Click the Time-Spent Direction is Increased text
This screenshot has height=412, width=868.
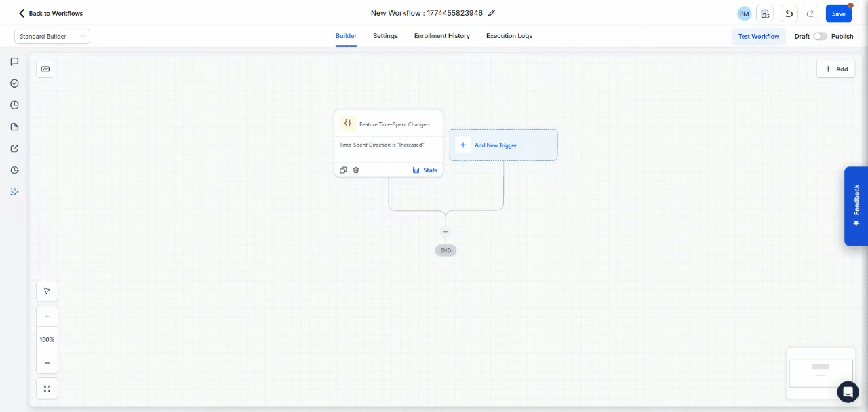(x=382, y=145)
